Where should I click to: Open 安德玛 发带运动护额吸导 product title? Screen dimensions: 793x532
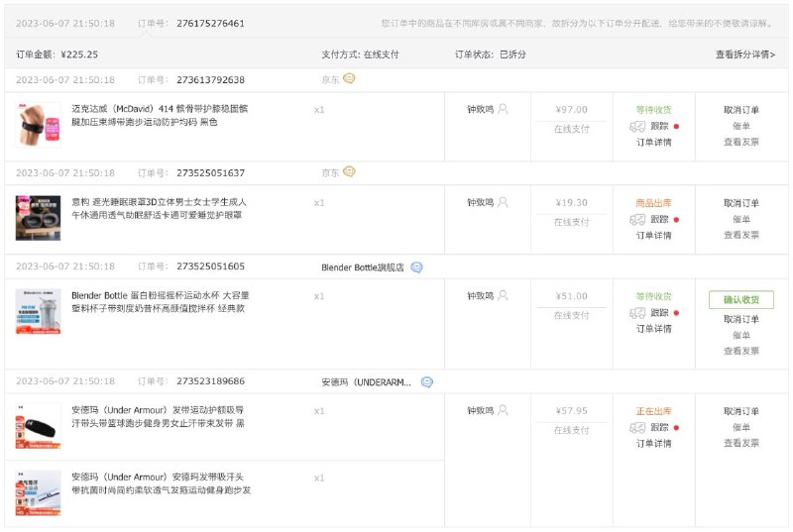158,416
